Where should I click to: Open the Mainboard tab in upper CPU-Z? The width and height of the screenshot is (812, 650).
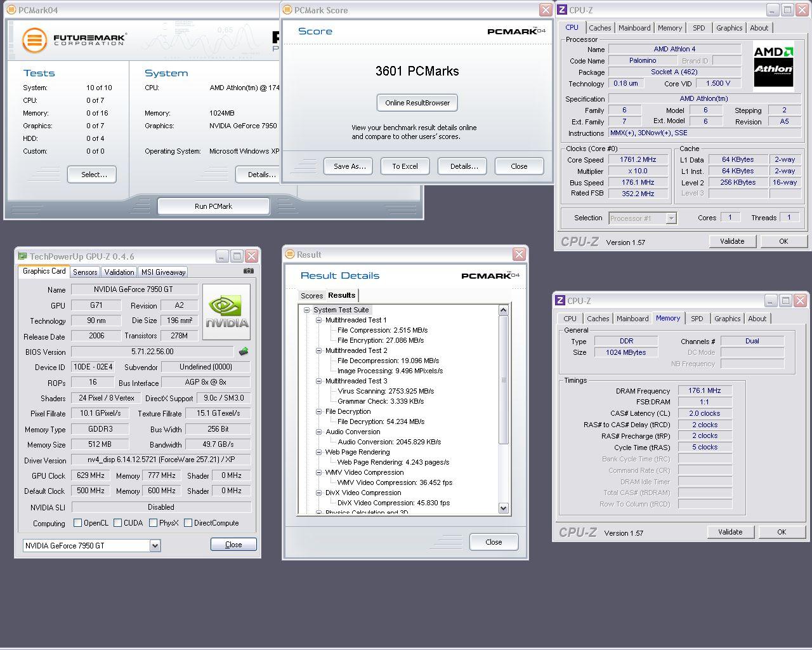pos(634,28)
